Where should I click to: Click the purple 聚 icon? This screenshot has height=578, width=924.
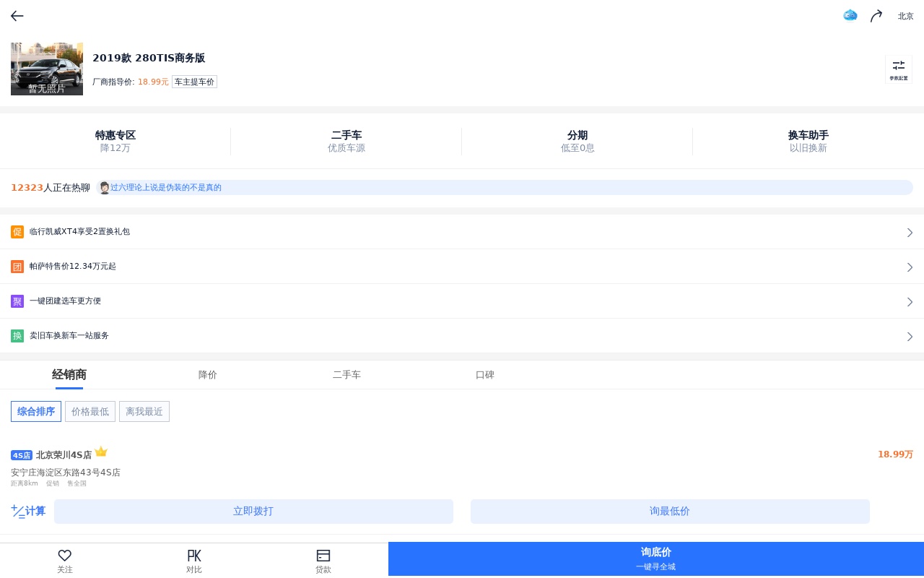pyautogui.click(x=17, y=301)
